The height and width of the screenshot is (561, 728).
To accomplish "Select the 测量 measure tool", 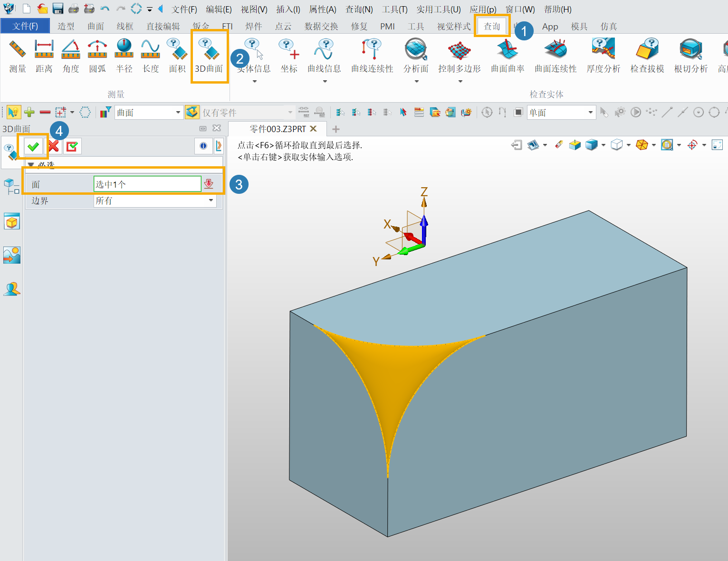I will click(x=18, y=56).
